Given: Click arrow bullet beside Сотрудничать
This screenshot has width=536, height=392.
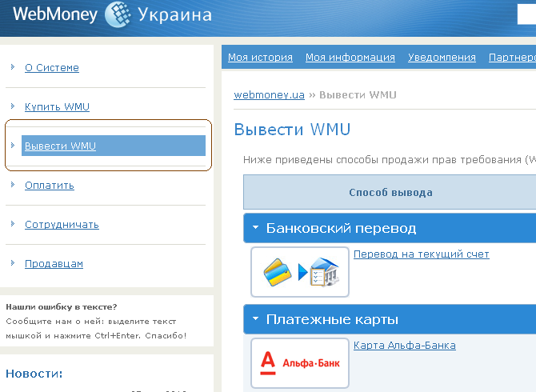Looking at the screenshot, I should click(13, 224).
